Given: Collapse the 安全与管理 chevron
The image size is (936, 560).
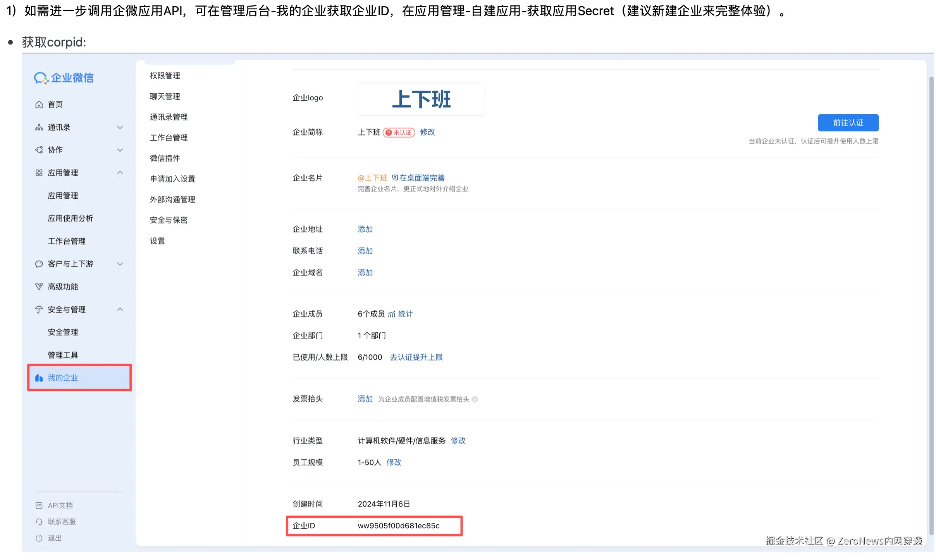Looking at the screenshot, I should (120, 309).
